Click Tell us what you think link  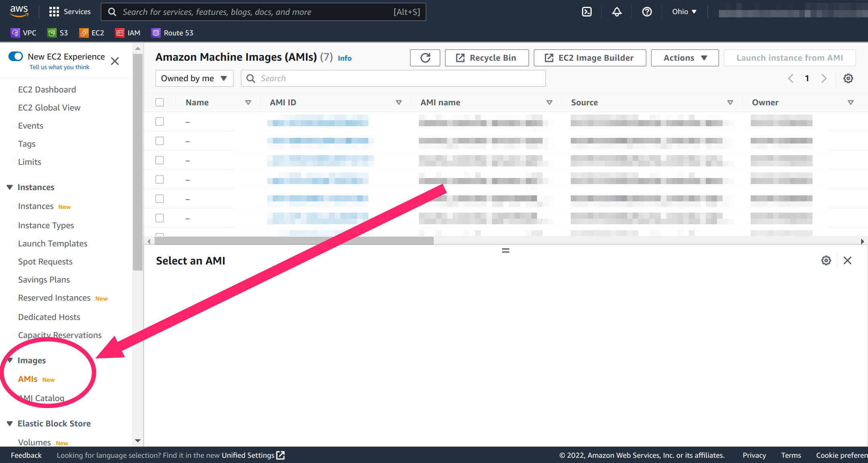59,67
